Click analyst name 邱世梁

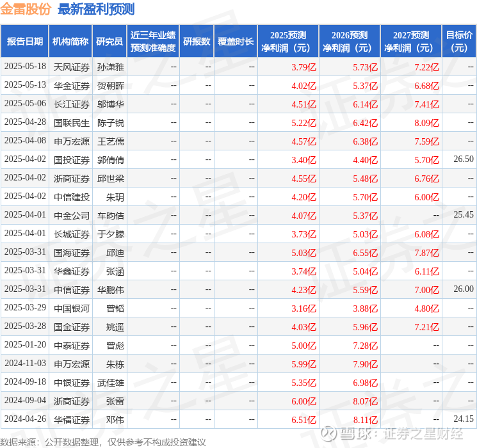click(x=111, y=178)
